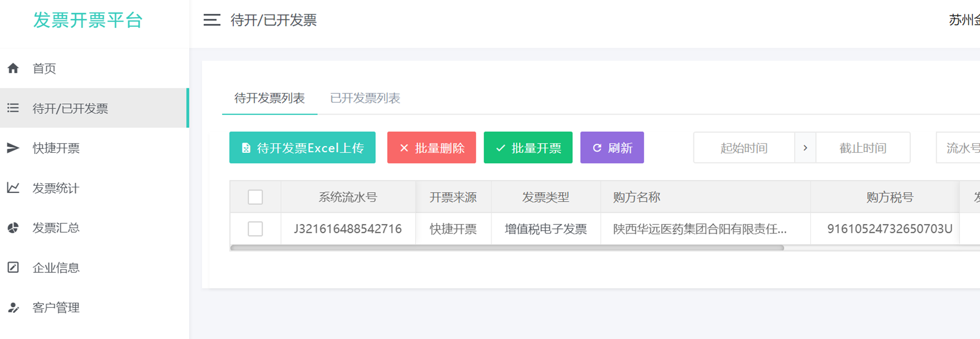
Task: Switch to the 已开发票列表 tab
Action: coord(365,98)
